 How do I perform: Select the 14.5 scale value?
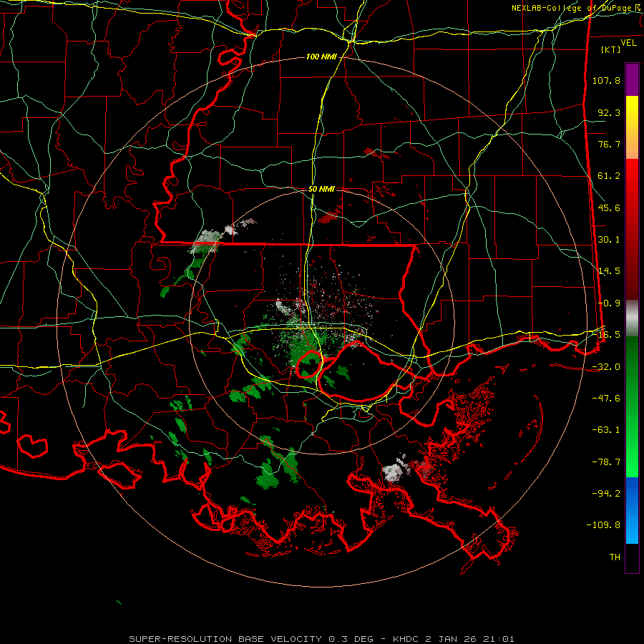[x=609, y=271]
